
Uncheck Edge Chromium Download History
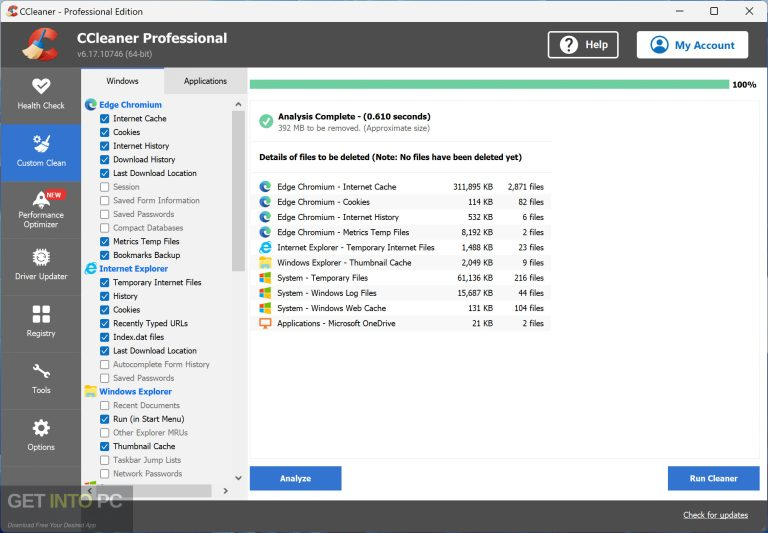coord(104,160)
